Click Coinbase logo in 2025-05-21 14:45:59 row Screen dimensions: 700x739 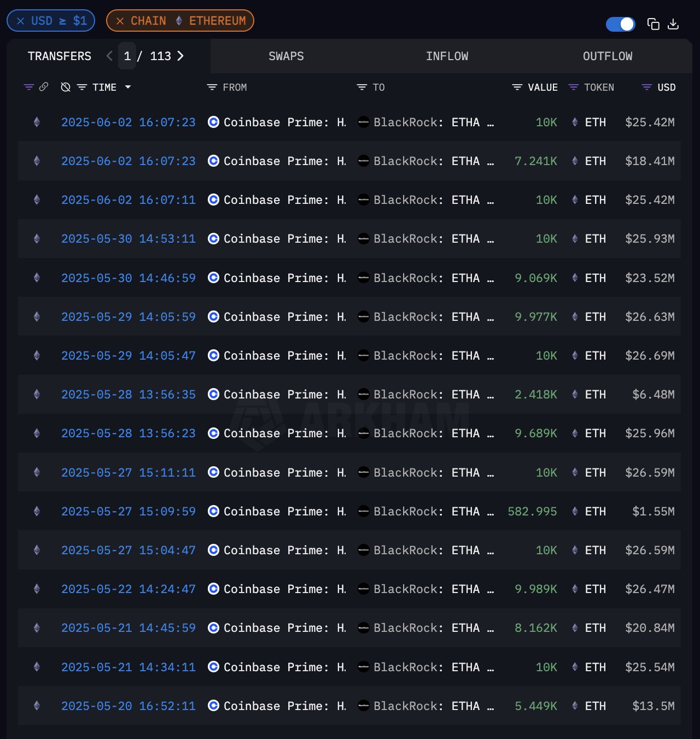point(214,627)
